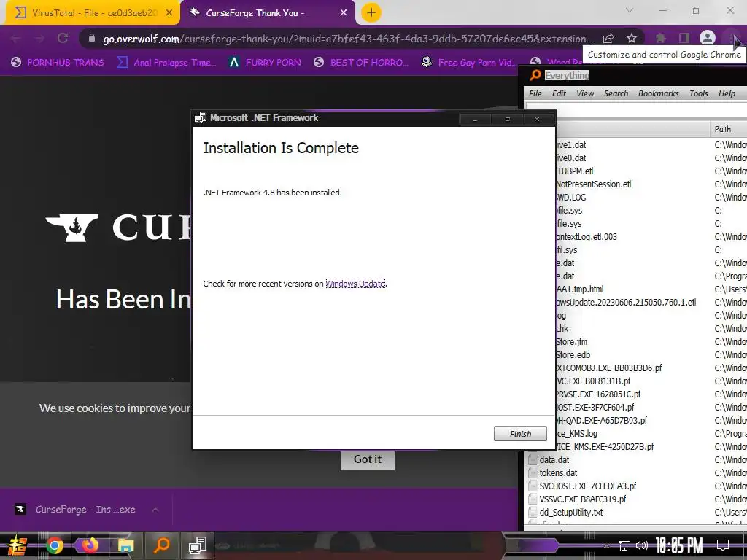Open CurseForge installer download item
Screen dimensions: 747x560
(x=76, y=510)
